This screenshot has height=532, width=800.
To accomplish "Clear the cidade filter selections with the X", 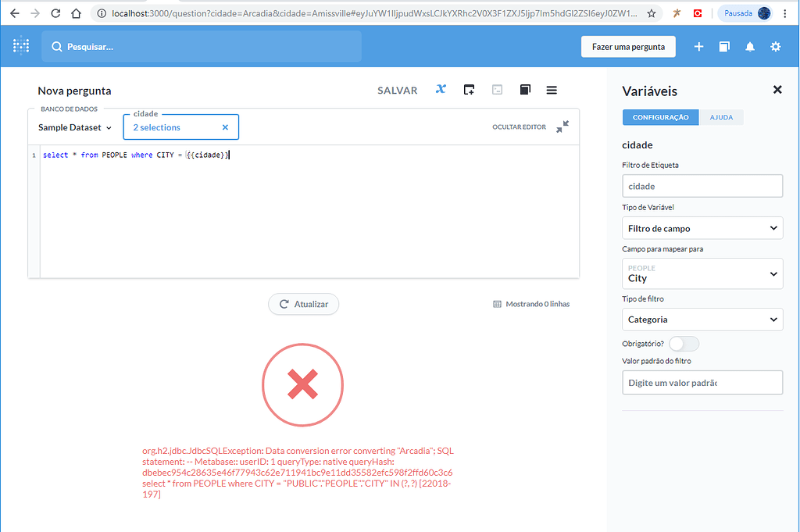I will [x=225, y=127].
